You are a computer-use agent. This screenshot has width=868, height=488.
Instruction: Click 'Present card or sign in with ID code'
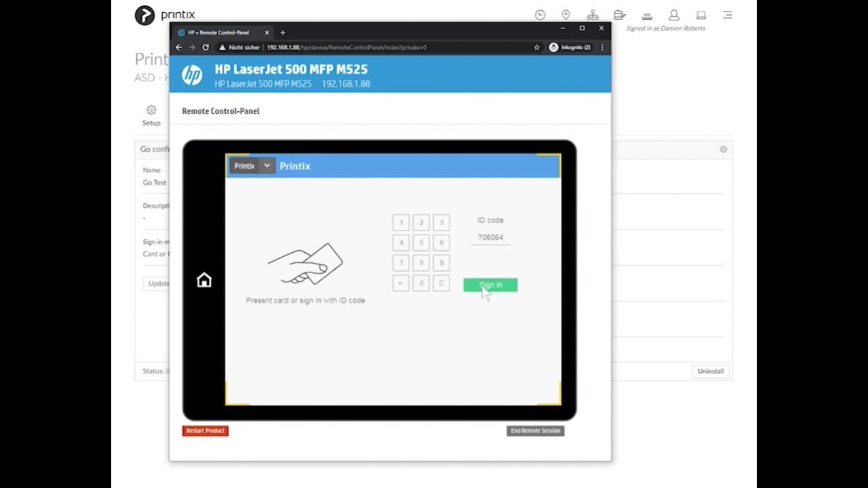[305, 300]
